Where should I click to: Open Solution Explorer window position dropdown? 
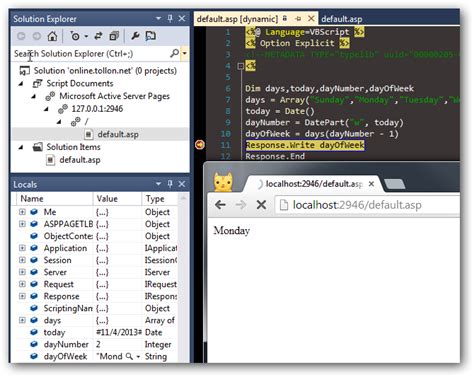pyautogui.click(x=159, y=18)
